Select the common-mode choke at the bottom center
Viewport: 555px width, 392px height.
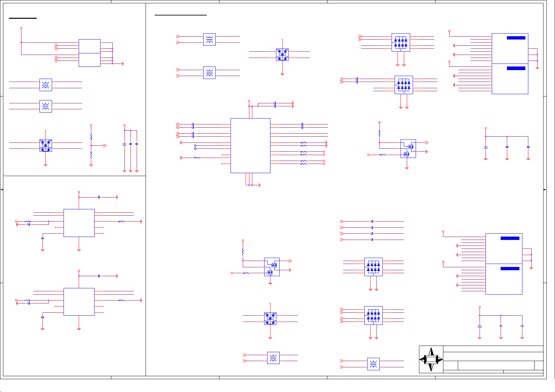[x=273, y=358]
